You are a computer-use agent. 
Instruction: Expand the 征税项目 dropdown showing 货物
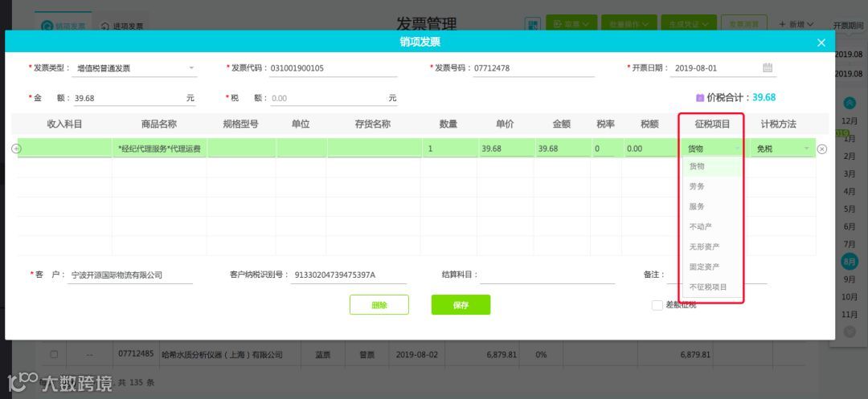pyautogui.click(x=714, y=149)
